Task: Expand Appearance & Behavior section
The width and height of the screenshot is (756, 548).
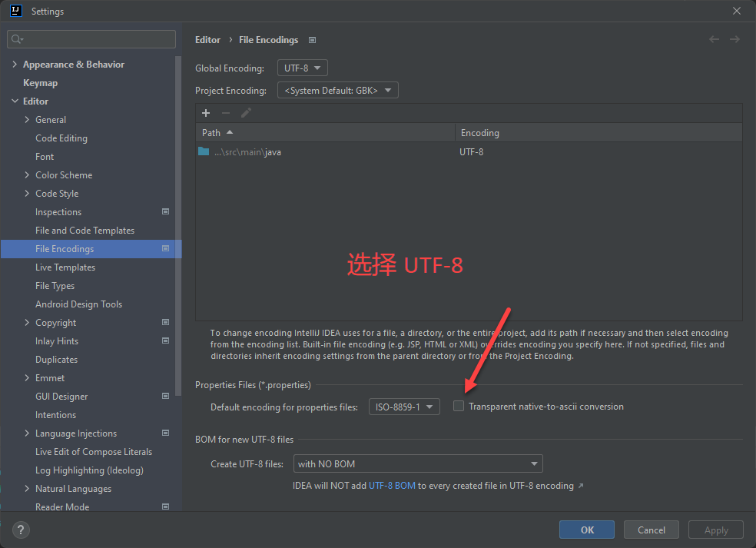Action: (x=15, y=64)
